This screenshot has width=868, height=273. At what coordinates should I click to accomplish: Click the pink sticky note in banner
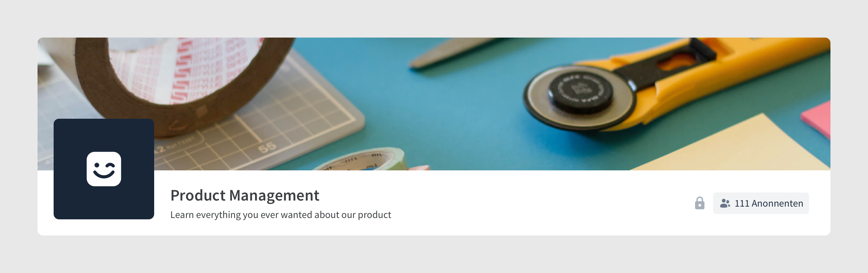(816, 119)
